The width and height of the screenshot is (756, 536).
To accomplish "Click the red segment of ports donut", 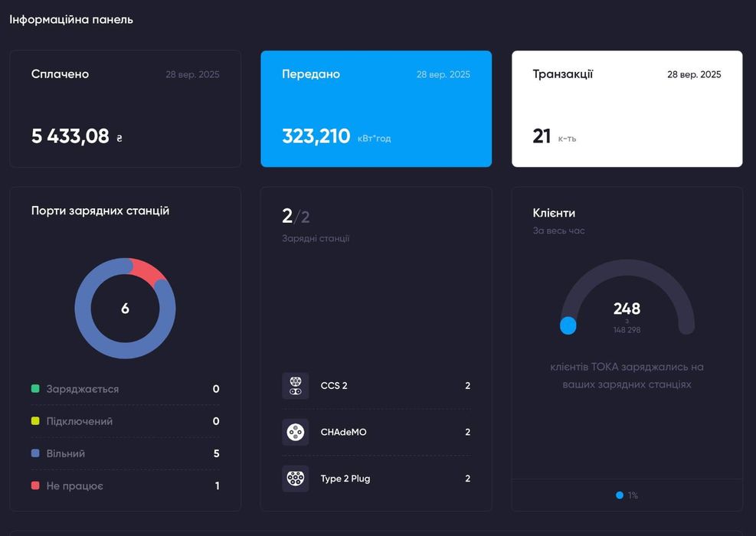I will (149, 272).
